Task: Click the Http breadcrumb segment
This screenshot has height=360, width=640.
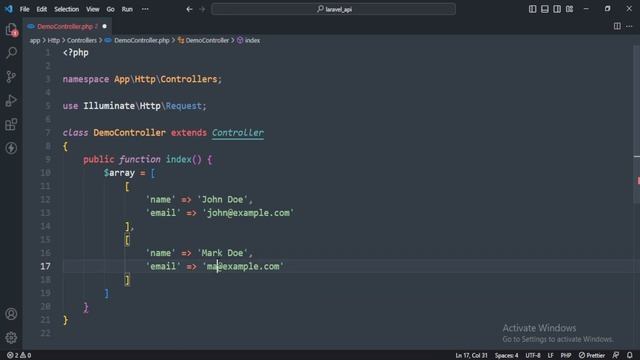Action: 53,40
